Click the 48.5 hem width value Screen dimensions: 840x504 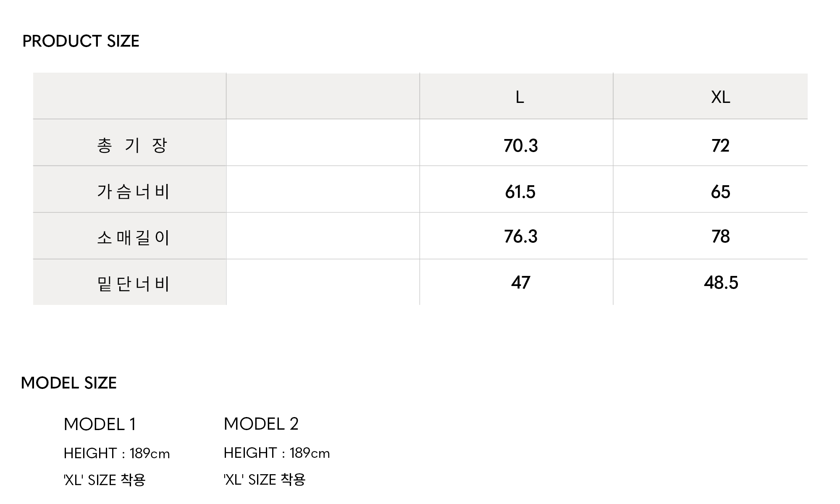(721, 283)
